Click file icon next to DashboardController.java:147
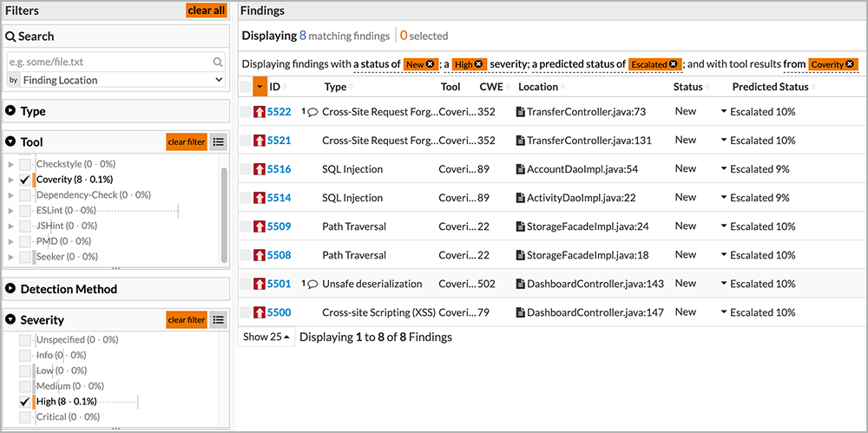The image size is (868, 433). pos(520,312)
